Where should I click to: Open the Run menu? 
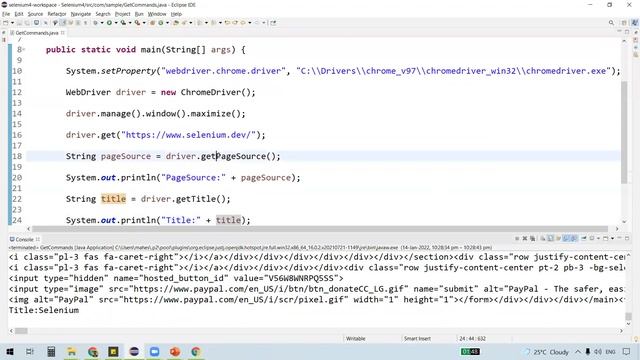tap(139, 14)
